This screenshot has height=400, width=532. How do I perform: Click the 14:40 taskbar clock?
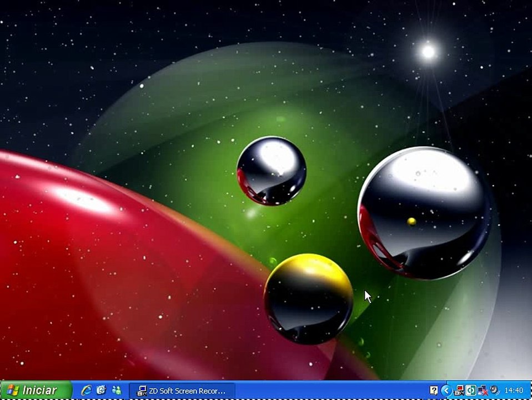(x=514, y=391)
